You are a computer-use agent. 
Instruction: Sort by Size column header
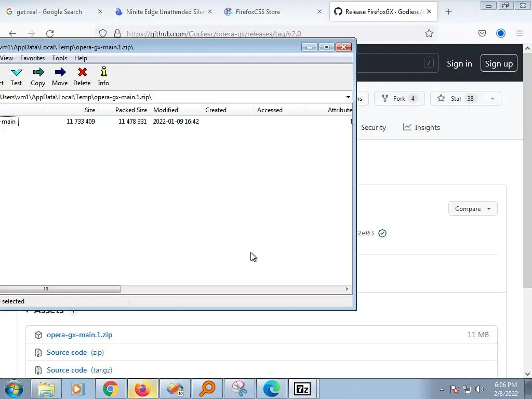click(72, 110)
